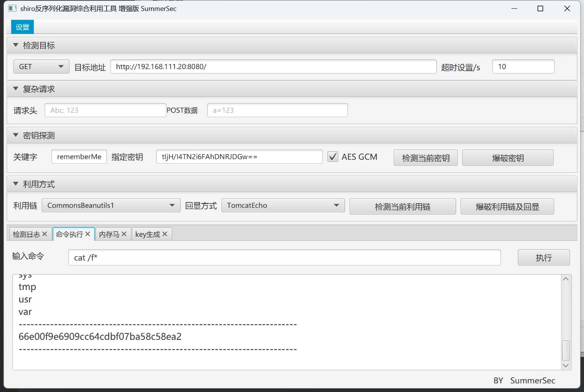Collapse the 密钥探测 section
584x392 pixels.
pos(16,135)
